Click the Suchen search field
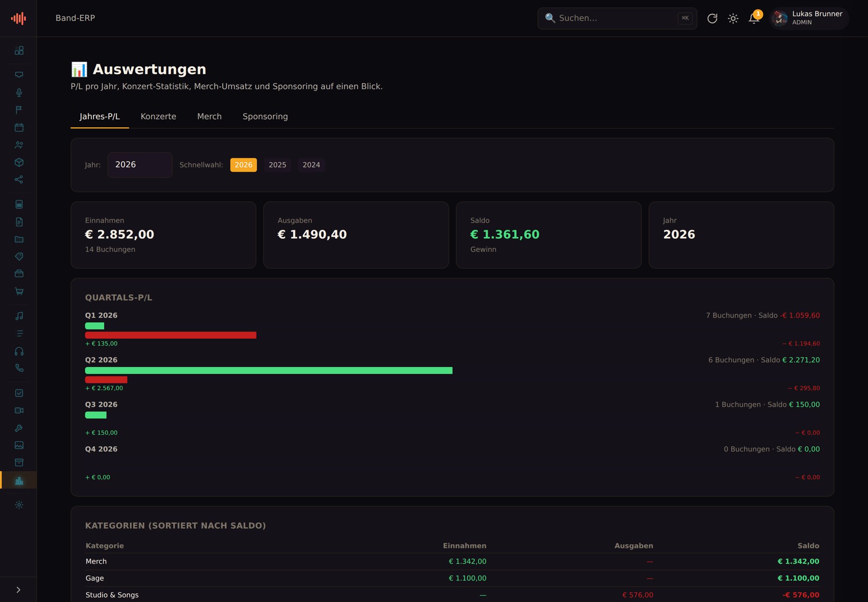 (x=617, y=18)
